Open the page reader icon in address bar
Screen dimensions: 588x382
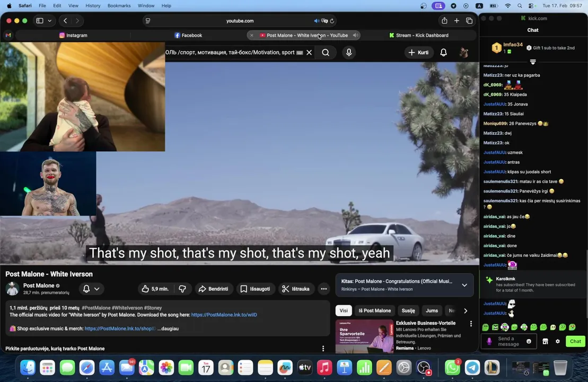pos(148,21)
